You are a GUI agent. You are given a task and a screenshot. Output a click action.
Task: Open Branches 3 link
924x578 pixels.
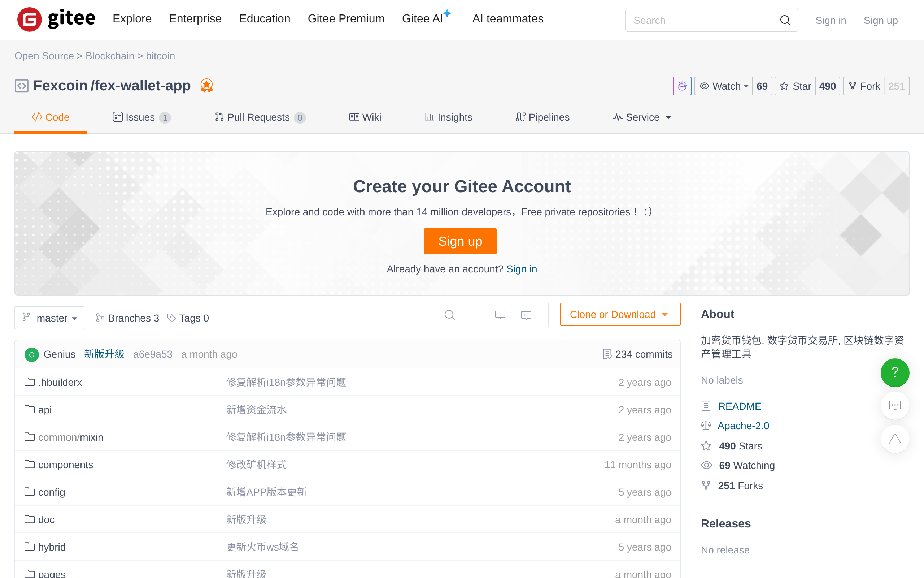pos(127,318)
